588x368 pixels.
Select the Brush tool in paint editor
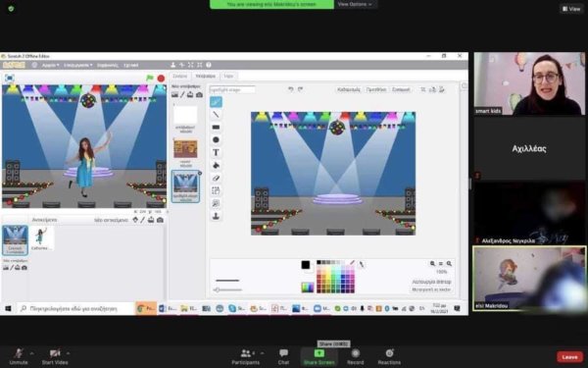tap(216, 102)
